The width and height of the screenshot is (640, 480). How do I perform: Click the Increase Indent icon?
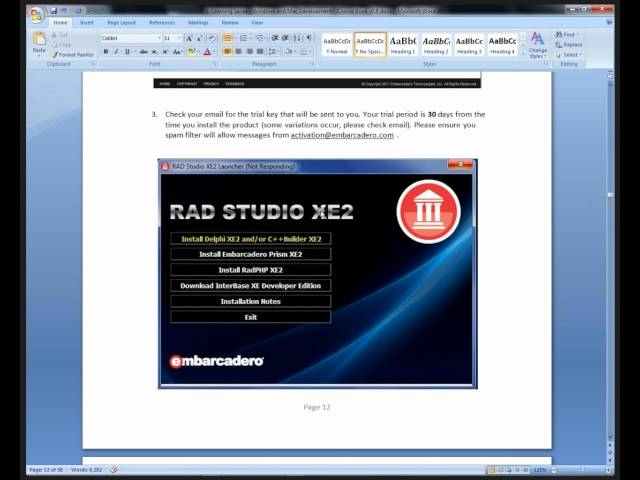[285, 38]
